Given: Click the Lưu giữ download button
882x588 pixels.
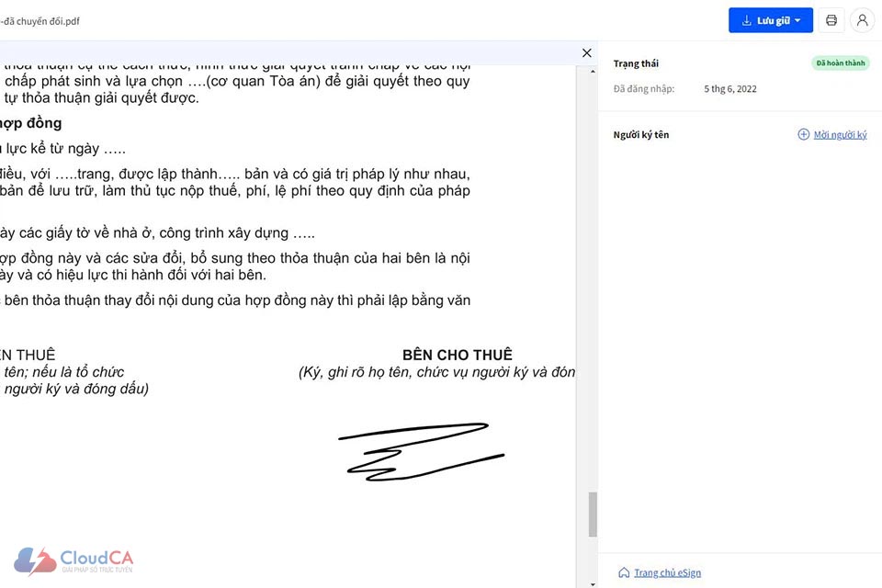Looking at the screenshot, I should tap(770, 20).
